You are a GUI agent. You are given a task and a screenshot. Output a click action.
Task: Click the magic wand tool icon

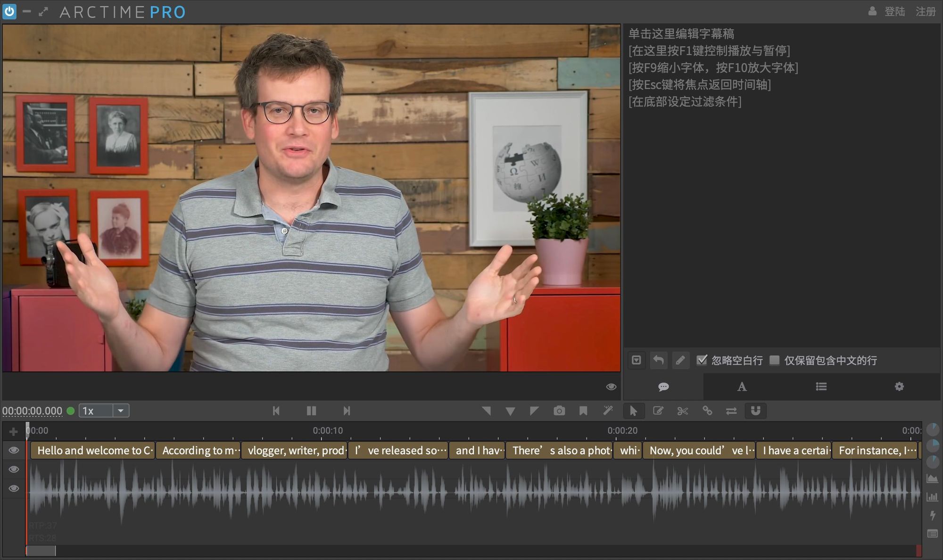point(608,411)
